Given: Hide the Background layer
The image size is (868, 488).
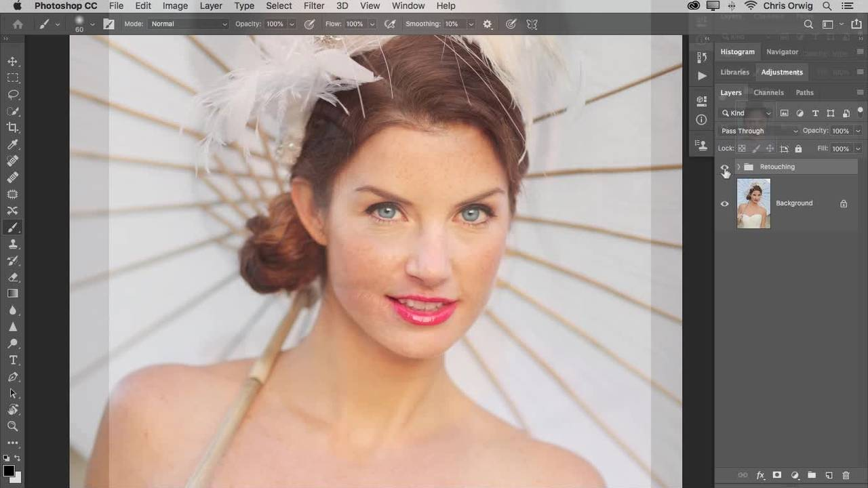Looking at the screenshot, I should pos(724,203).
